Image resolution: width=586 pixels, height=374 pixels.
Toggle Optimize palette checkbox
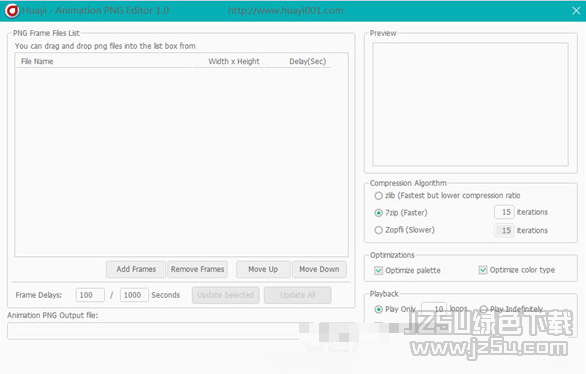pyautogui.click(x=379, y=270)
